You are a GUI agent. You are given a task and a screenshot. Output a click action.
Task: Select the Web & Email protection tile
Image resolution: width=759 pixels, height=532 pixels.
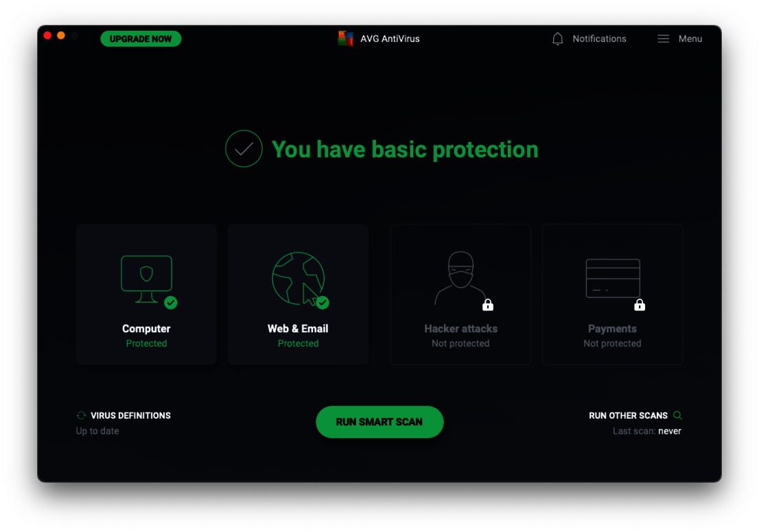298,294
